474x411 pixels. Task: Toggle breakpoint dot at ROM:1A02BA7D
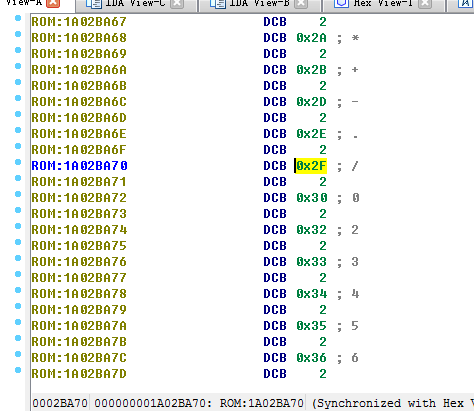[x=18, y=370]
